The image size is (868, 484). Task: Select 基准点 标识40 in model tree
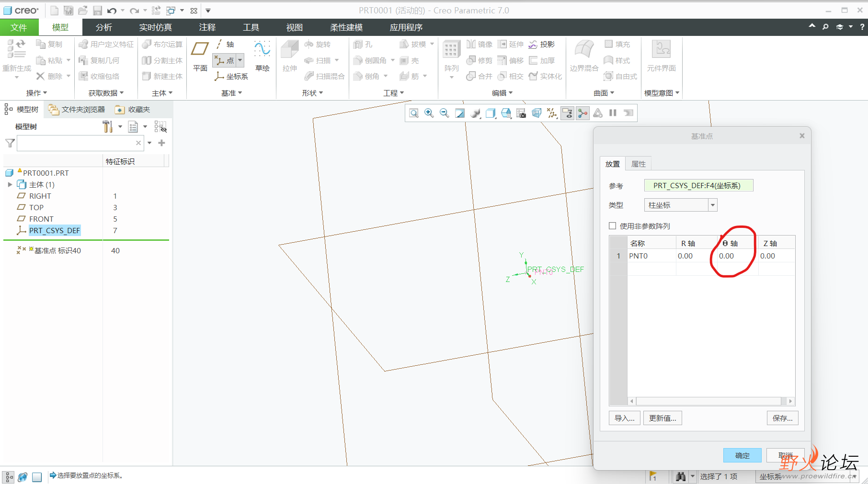[x=57, y=250]
